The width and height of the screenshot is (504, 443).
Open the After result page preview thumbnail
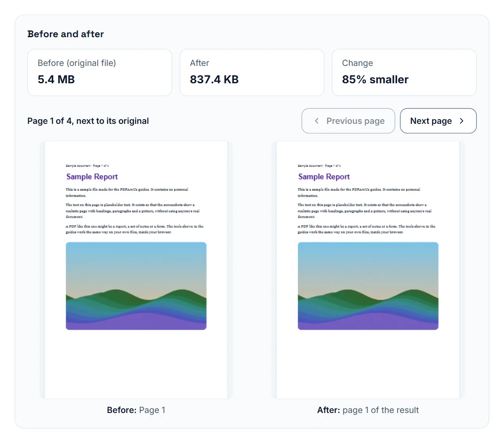point(368,270)
